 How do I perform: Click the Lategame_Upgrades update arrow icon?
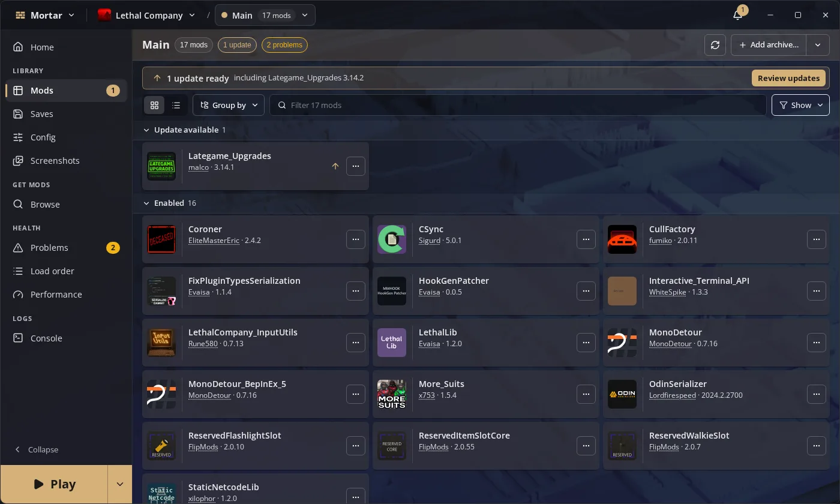tap(335, 166)
